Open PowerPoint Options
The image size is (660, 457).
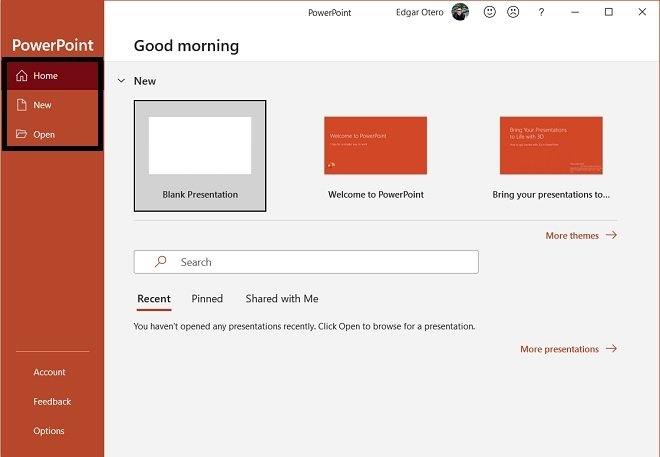[49, 431]
